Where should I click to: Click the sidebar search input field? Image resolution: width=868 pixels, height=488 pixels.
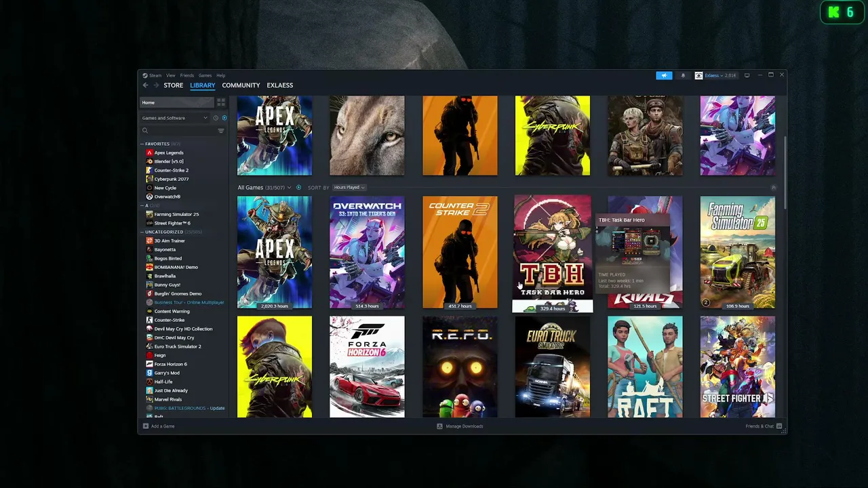(182, 131)
